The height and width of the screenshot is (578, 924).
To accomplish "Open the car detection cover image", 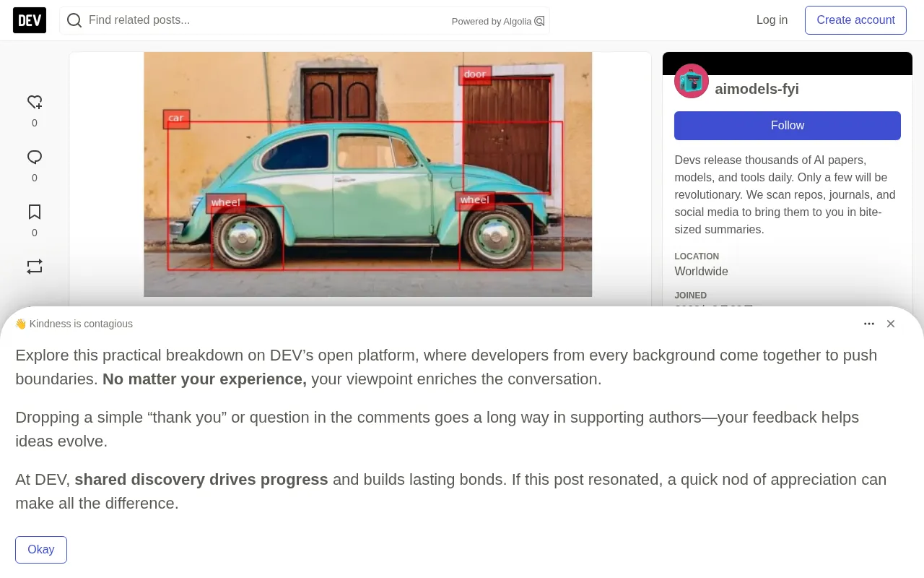I will click(x=368, y=174).
